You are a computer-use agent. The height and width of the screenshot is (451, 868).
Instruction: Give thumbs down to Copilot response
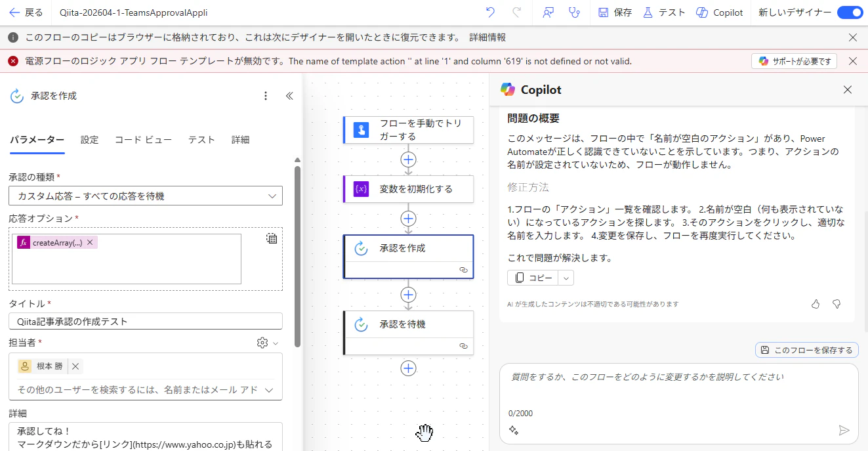(837, 304)
